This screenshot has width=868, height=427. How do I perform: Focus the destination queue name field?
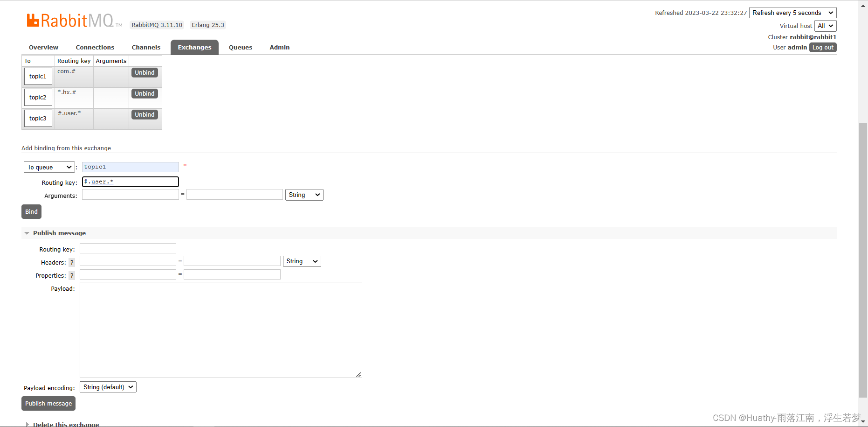click(x=130, y=167)
